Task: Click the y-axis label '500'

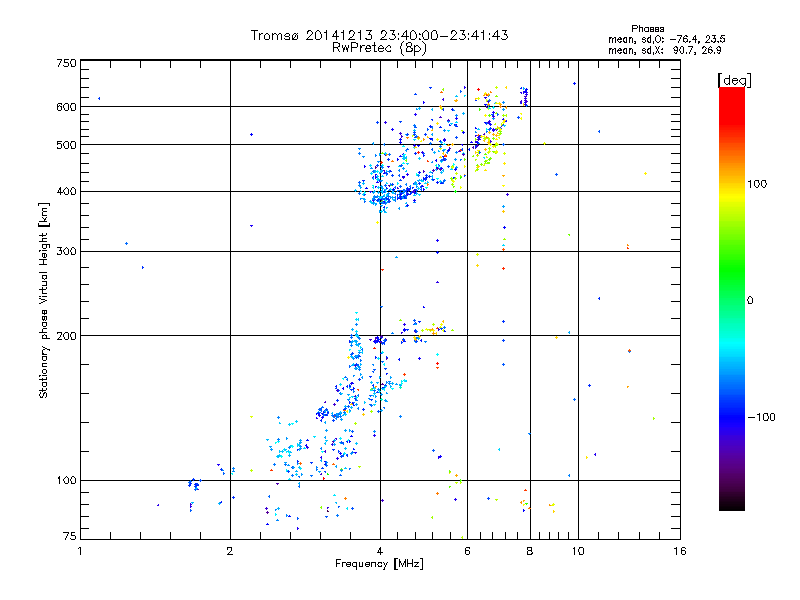Action: point(66,145)
